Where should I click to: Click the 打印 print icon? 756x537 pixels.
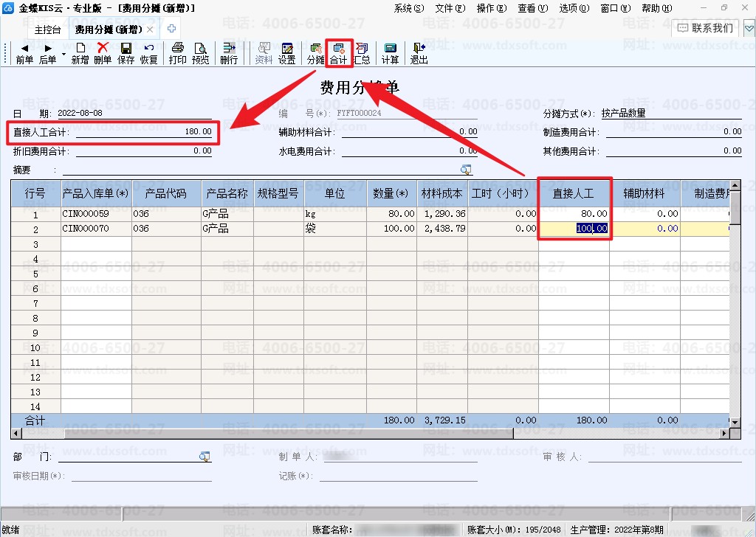coord(177,48)
